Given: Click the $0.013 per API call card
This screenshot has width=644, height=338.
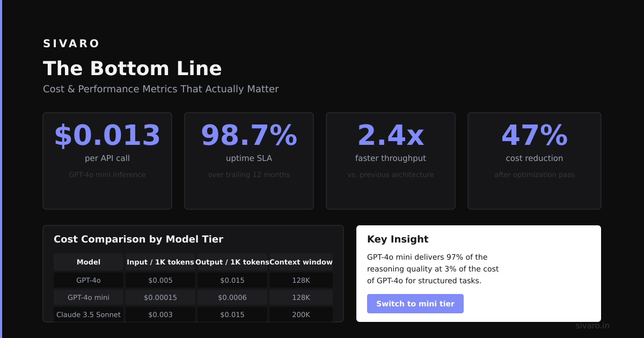Looking at the screenshot, I should pos(107,161).
